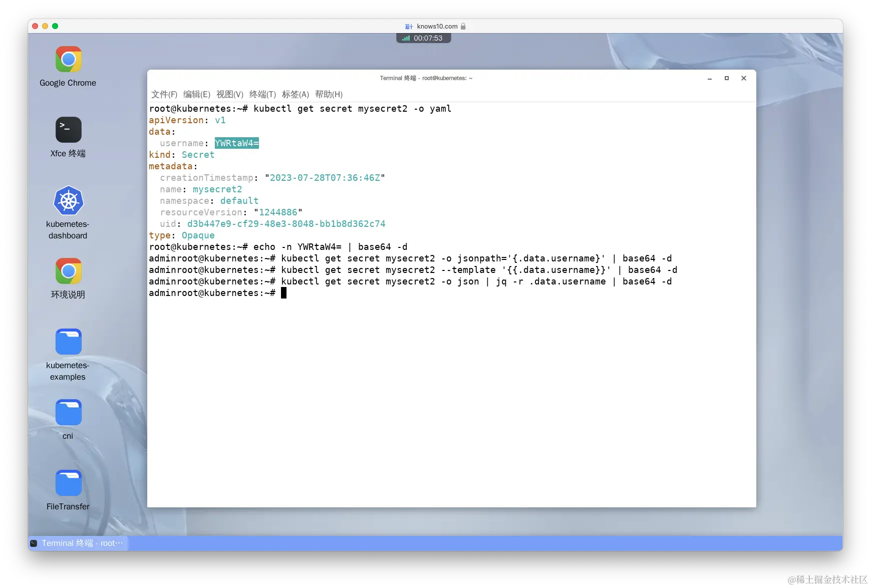Open the 文件(F) menu

click(x=166, y=94)
